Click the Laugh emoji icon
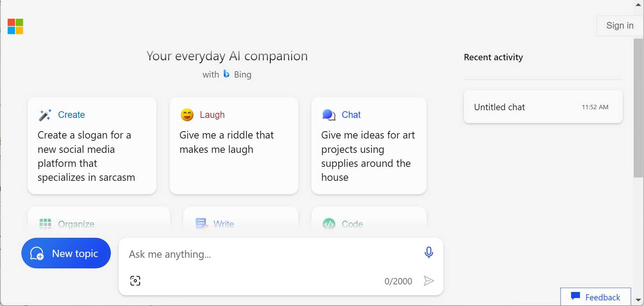Viewport: 644px width, 306px height. [187, 115]
